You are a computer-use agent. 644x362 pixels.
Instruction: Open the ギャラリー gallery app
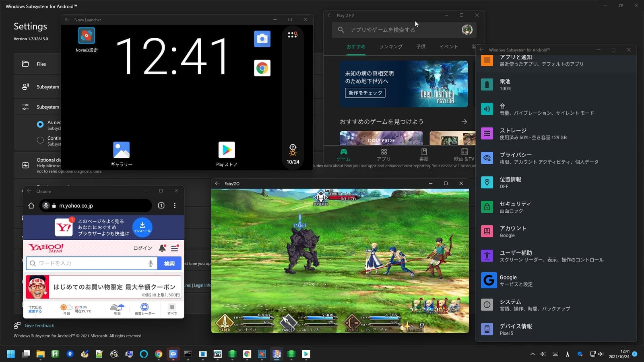(121, 150)
